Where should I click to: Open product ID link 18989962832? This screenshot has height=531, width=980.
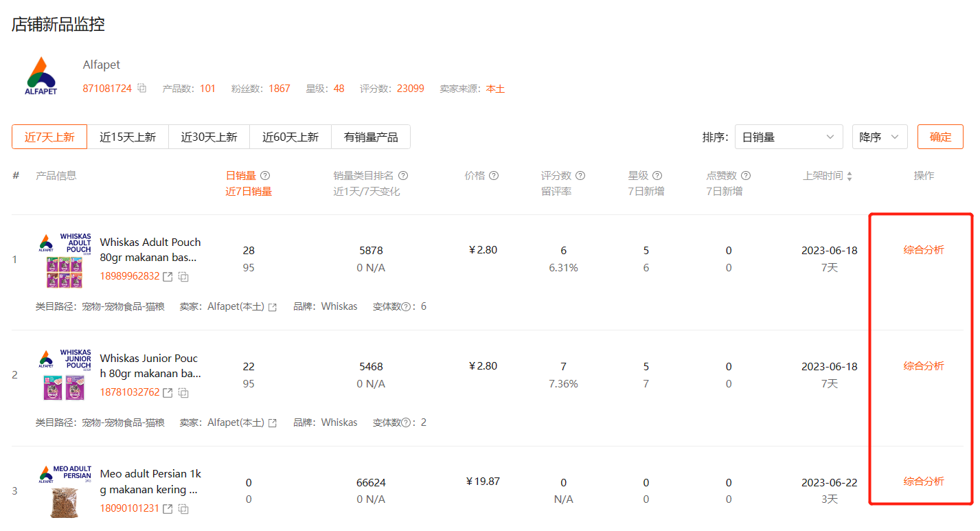pos(130,277)
